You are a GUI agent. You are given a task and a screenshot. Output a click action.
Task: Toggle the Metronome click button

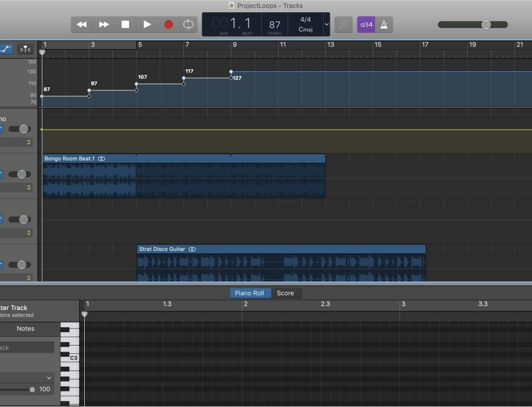[384, 24]
